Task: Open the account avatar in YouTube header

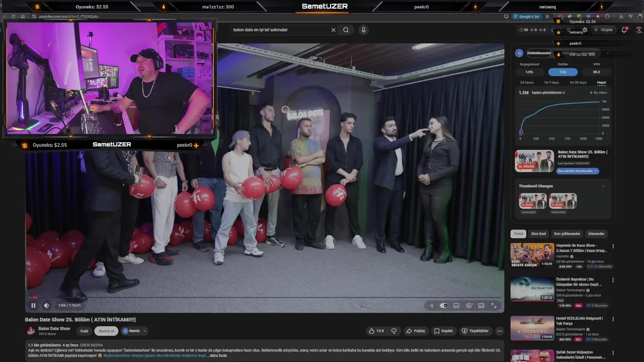Action: pyautogui.click(x=638, y=30)
